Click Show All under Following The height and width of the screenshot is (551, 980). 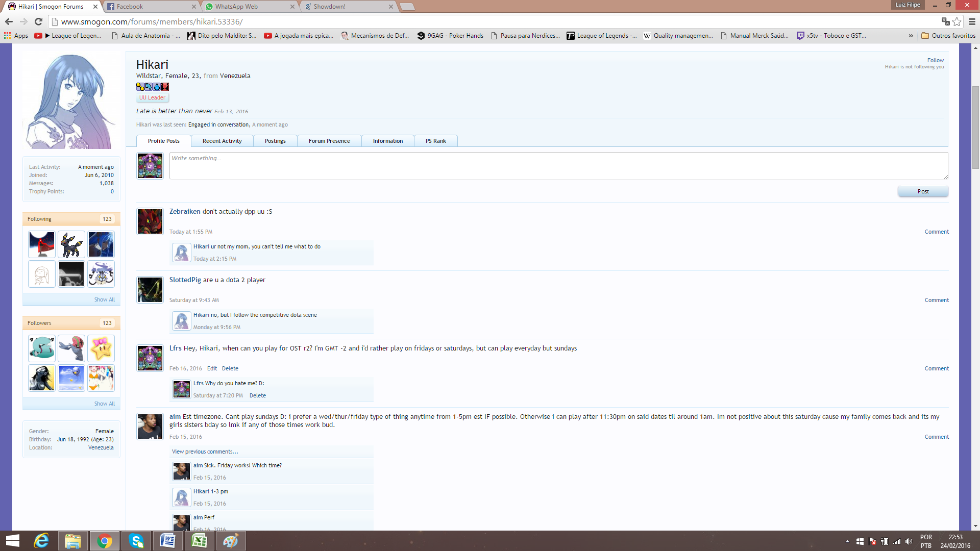click(x=104, y=299)
